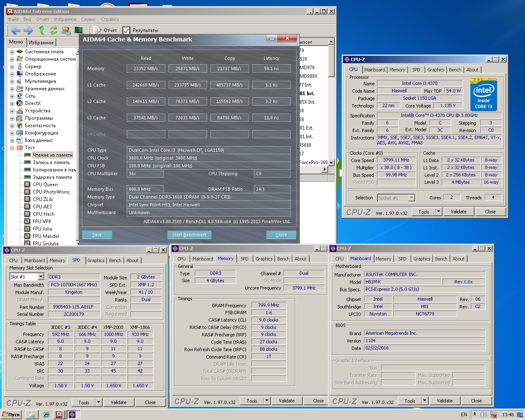This screenshot has height=420, width=525.
Task: Select the Мультимедиа tree item
Action: tap(40, 81)
